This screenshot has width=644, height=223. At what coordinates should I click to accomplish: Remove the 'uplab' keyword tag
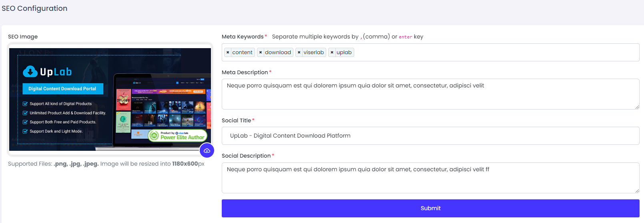tap(332, 53)
